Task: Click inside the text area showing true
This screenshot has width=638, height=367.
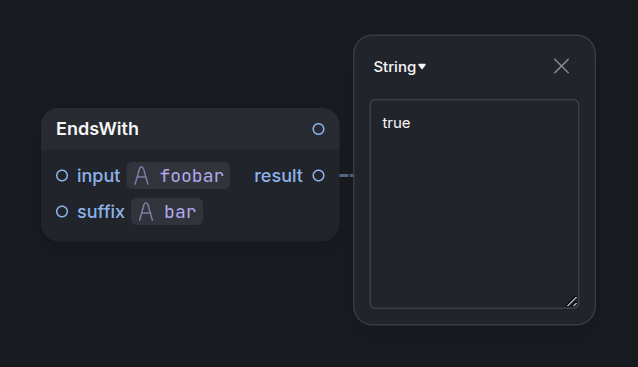Action: click(474, 204)
